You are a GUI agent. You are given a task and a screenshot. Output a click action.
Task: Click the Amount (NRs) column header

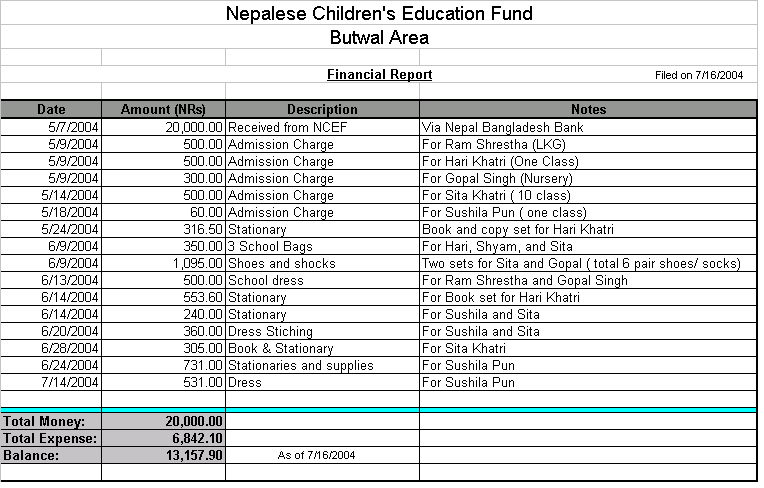(163, 109)
